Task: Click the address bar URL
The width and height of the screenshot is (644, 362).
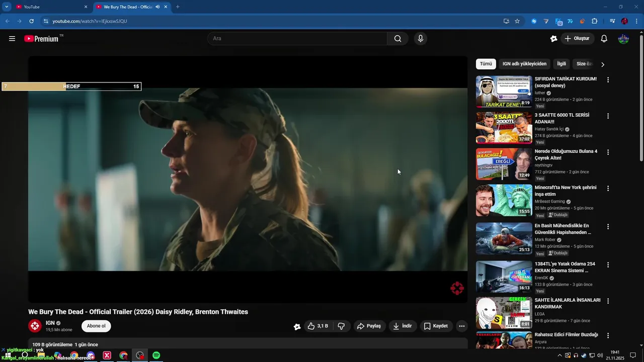Action: (90, 21)
